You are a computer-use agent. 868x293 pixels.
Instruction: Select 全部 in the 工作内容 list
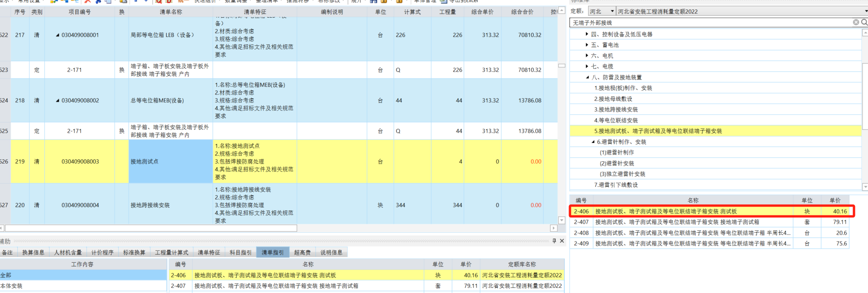click(x=83, y=275)
